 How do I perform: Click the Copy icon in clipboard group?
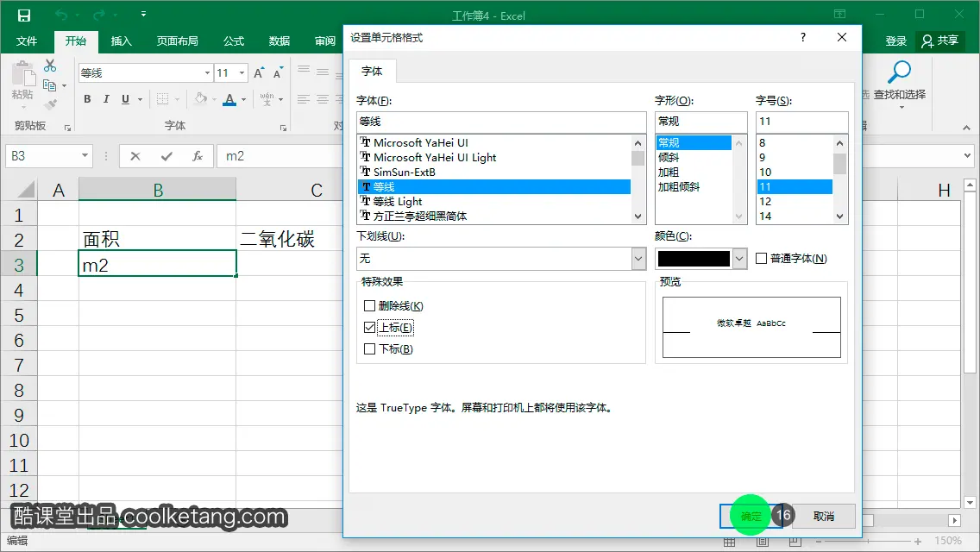[x=49, y=85]
